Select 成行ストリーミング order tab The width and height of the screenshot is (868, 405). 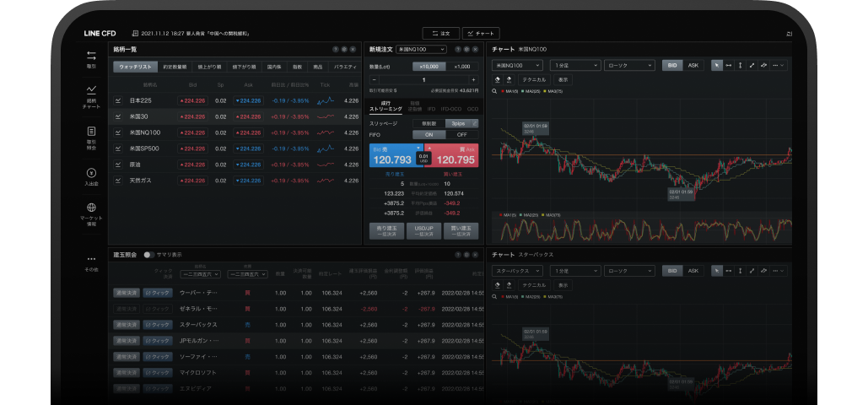click(x=385, y=106)
